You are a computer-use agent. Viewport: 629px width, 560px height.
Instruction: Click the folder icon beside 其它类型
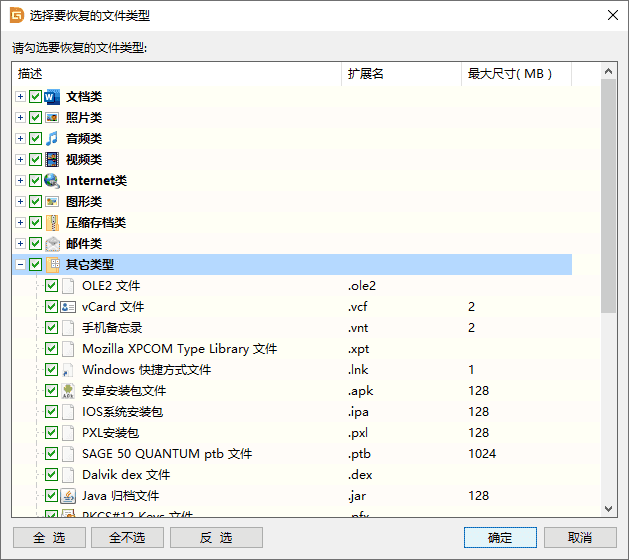pos(53,265)
